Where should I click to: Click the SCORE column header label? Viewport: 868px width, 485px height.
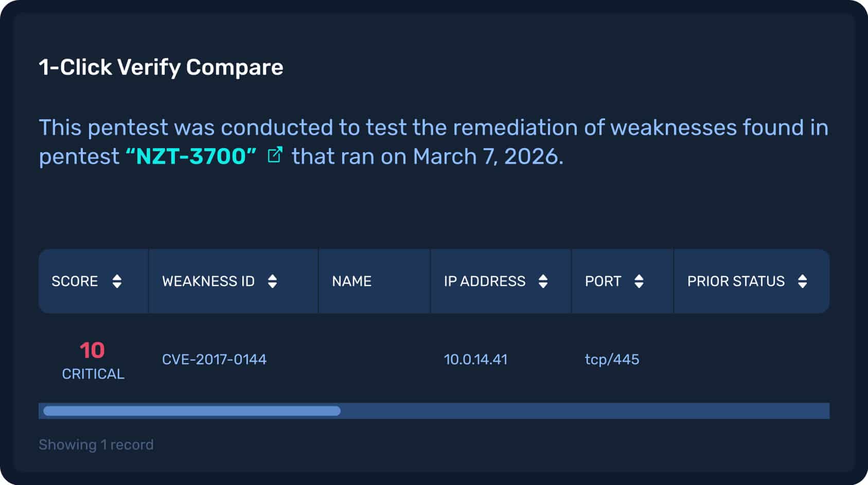pos(75,281)
